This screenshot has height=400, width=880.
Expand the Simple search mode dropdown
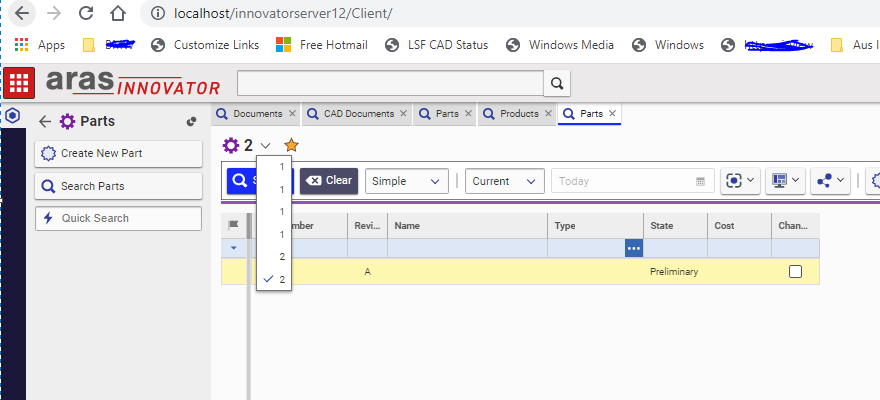click(x=406, y=181)
